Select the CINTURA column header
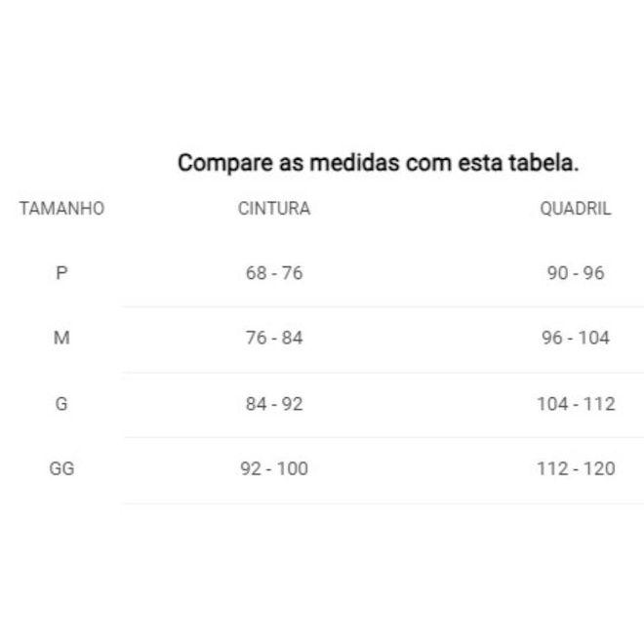644x644 pixels. tap(274, 209)
